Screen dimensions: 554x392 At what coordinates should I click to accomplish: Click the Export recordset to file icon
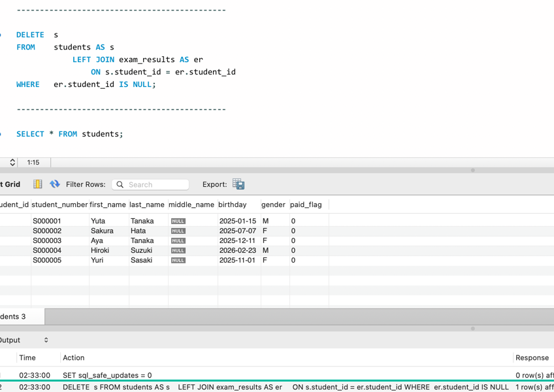coord(238,184)
